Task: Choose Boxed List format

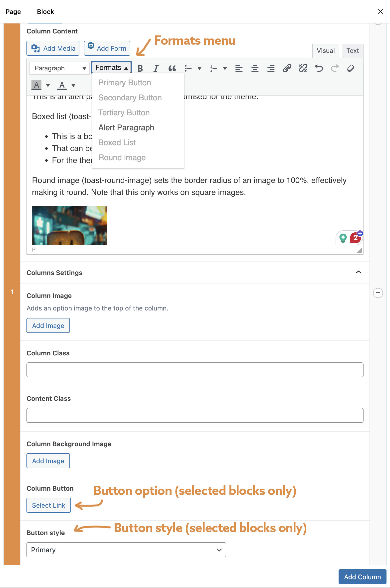Action: tap(138, 143)
